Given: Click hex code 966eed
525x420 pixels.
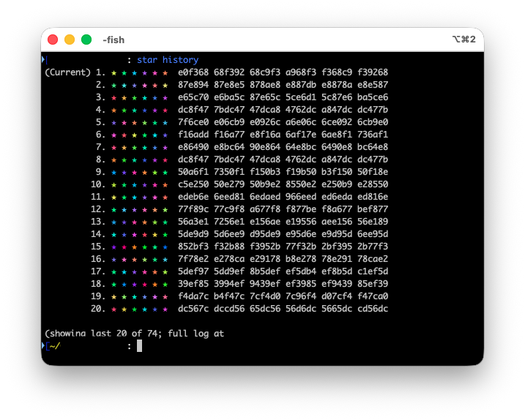Looking at the screenshot, I should [x=301, y=196].
